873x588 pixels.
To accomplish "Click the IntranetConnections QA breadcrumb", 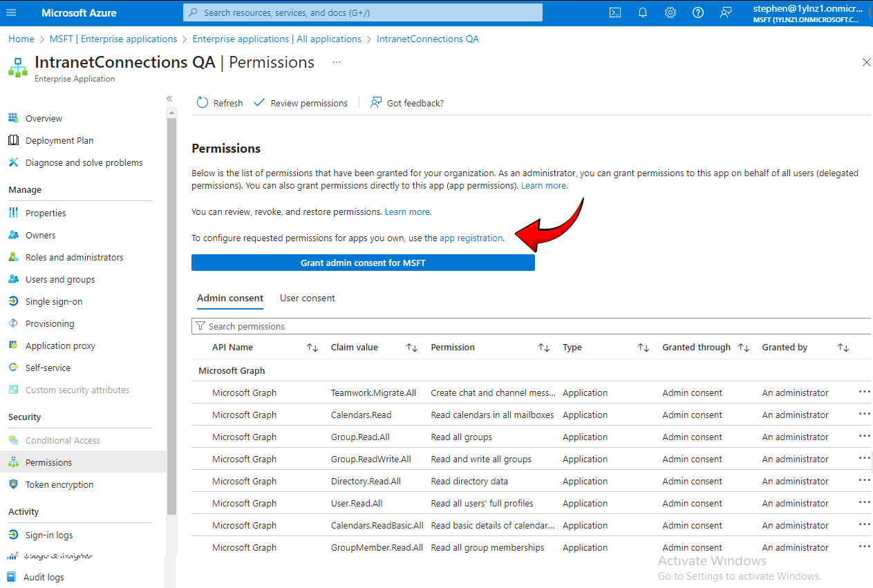I will coord(428,39).
